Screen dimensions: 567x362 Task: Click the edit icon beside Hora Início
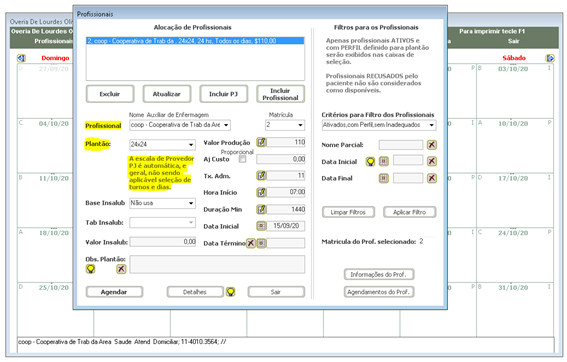[x=261, y=192]
